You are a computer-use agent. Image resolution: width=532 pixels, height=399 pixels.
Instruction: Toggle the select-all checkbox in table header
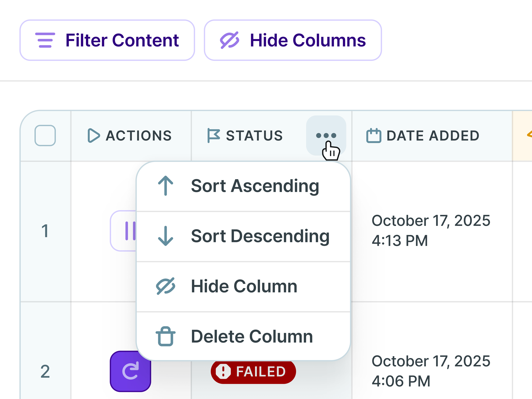45,136
